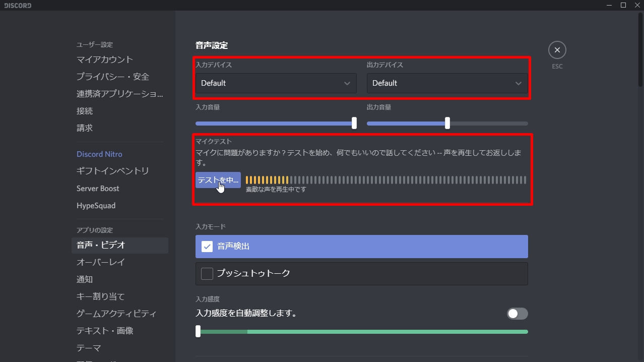
Task: Open マイアカウント settings page
Action: [x=105, y=59]
